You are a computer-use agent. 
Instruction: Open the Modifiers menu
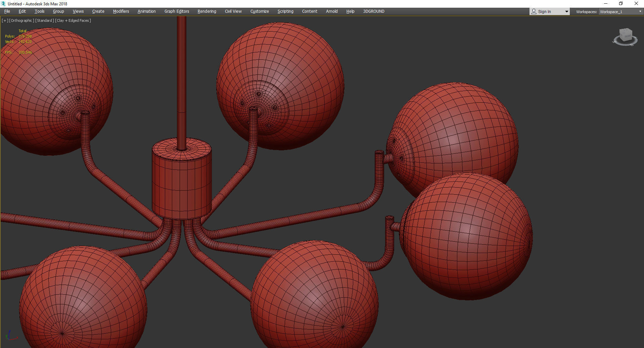coord(121,11)
